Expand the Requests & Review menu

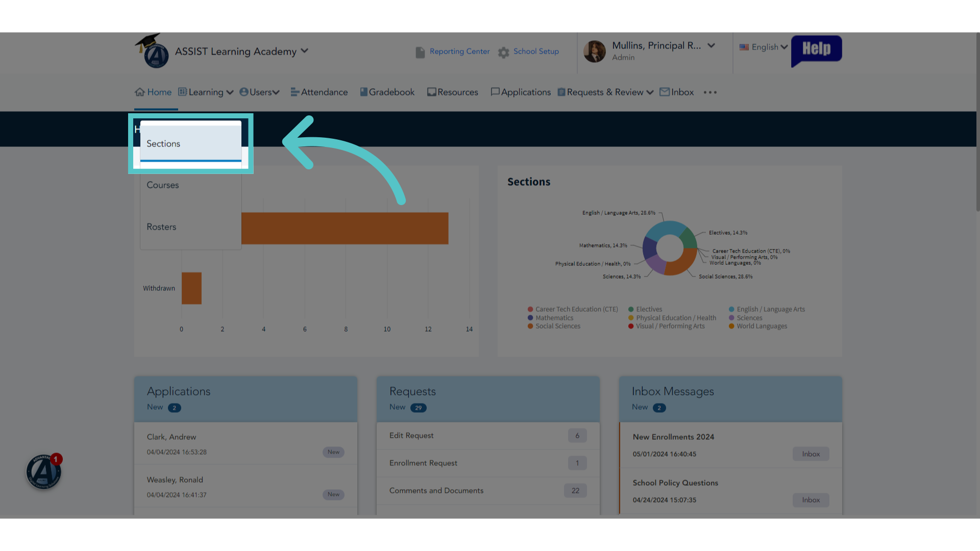pyautogui.click(x=605, y=92)
